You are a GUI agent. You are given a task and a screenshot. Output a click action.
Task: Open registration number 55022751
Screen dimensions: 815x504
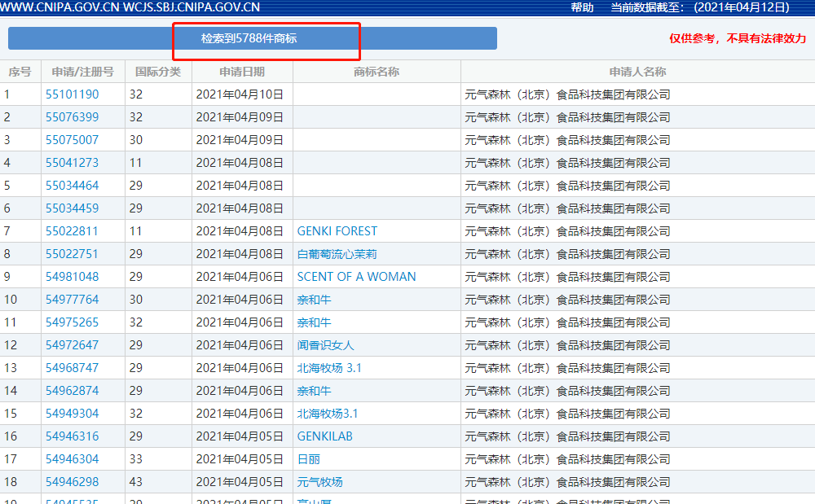(x=72, y=254)
